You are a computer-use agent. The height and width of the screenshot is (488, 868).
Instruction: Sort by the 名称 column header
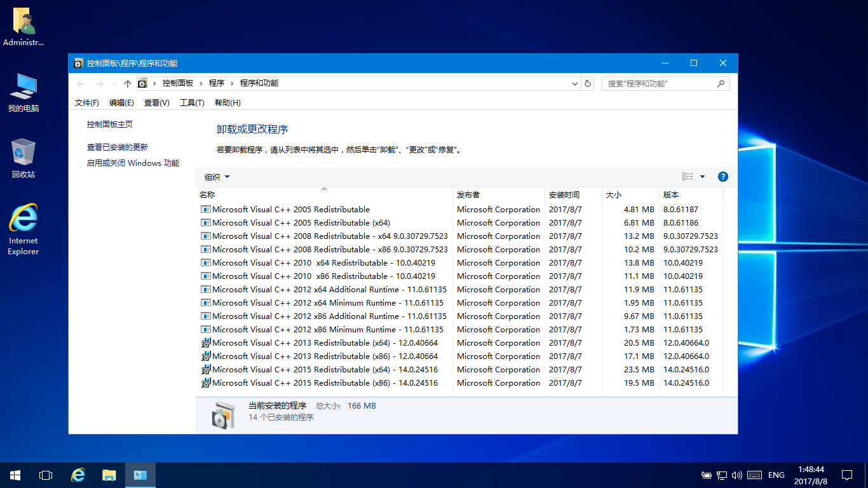click(324, 194)
